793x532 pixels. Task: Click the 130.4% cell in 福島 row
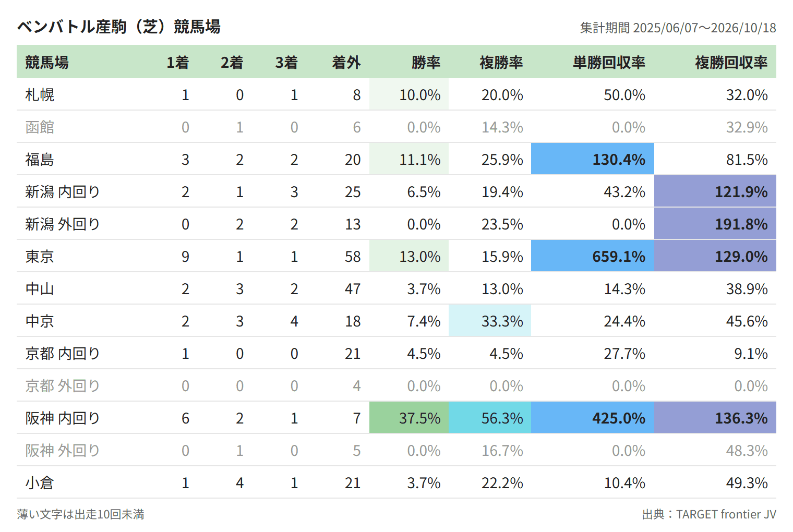click(593, 159)
